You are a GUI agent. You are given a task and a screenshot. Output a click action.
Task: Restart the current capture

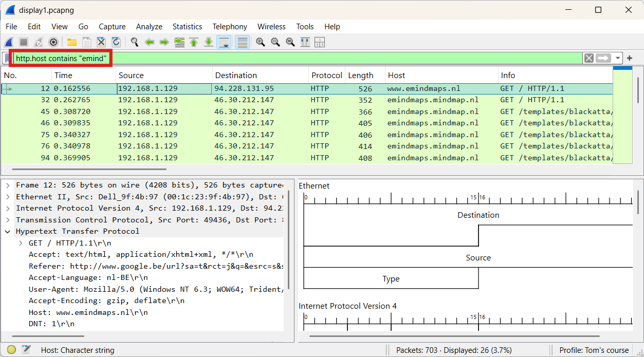click(x=39, y=42)
